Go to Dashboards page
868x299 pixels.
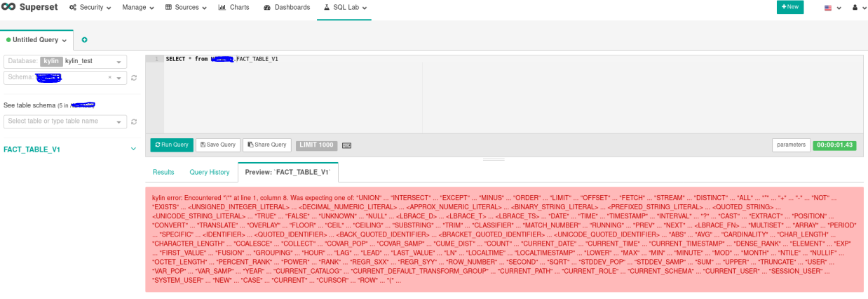click(x=287, y=7)
